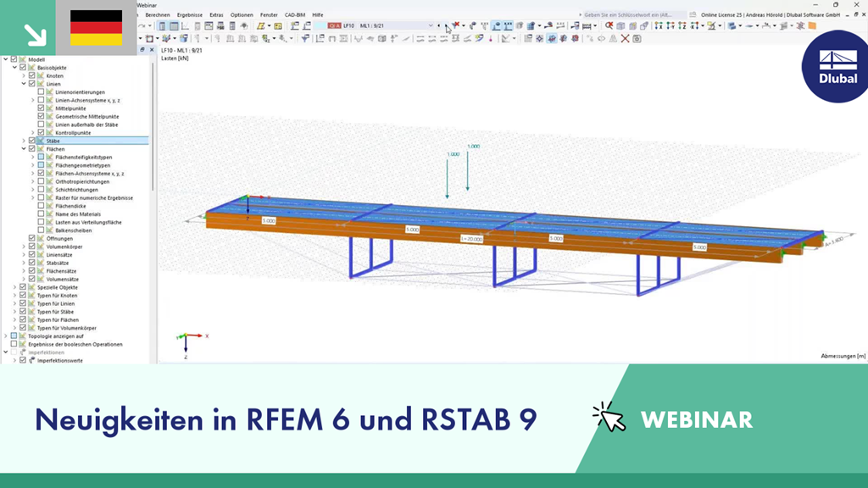Expand the Flächensteifigkeitstypen node
The width and height of the screenshot is (868, 488).
[33, 157]
